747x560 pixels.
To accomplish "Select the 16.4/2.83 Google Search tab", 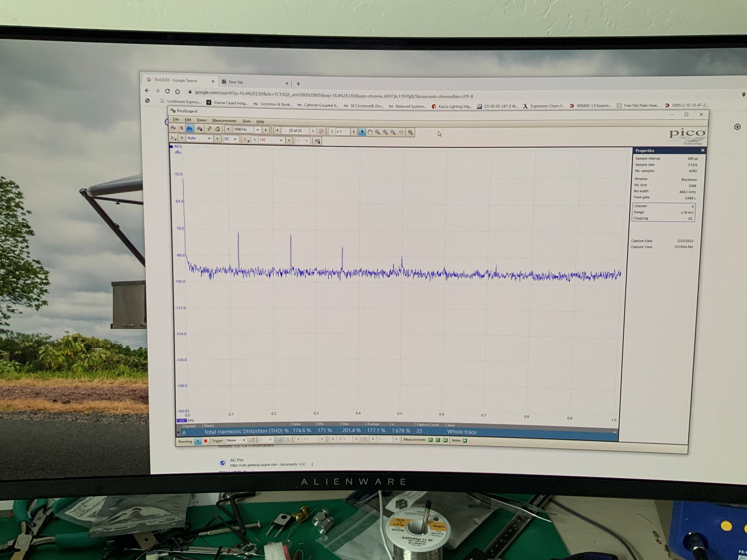I will pos(180,81).
